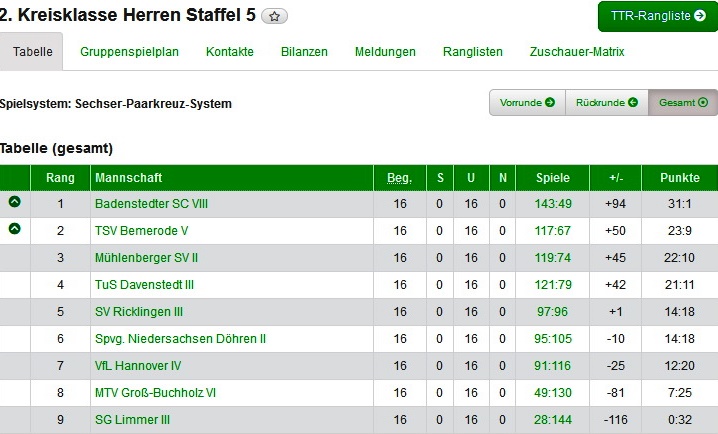Image resolution: width=718 pixels, height=434 pixels.
Task: Select the Vorrunde view toggle
Action: click(x=527, y=102)
